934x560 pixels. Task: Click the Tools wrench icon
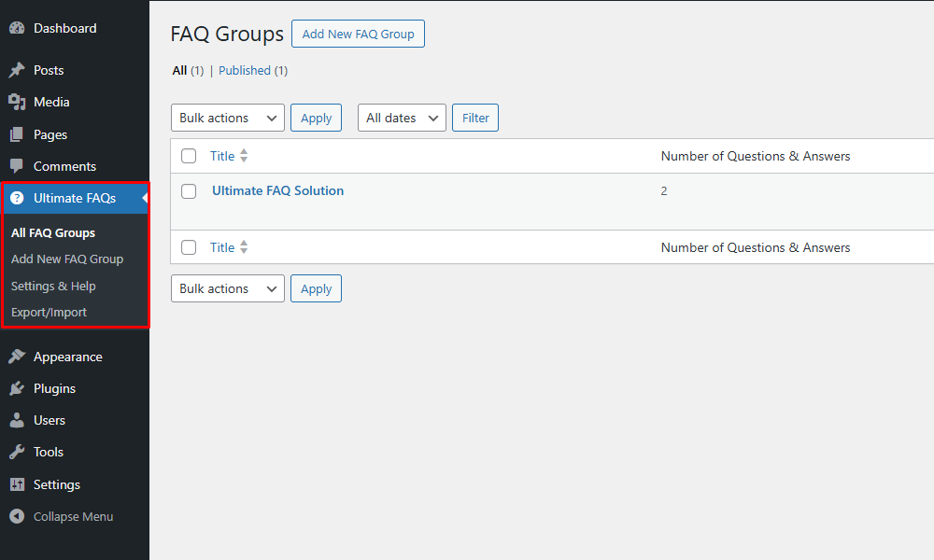17,452
